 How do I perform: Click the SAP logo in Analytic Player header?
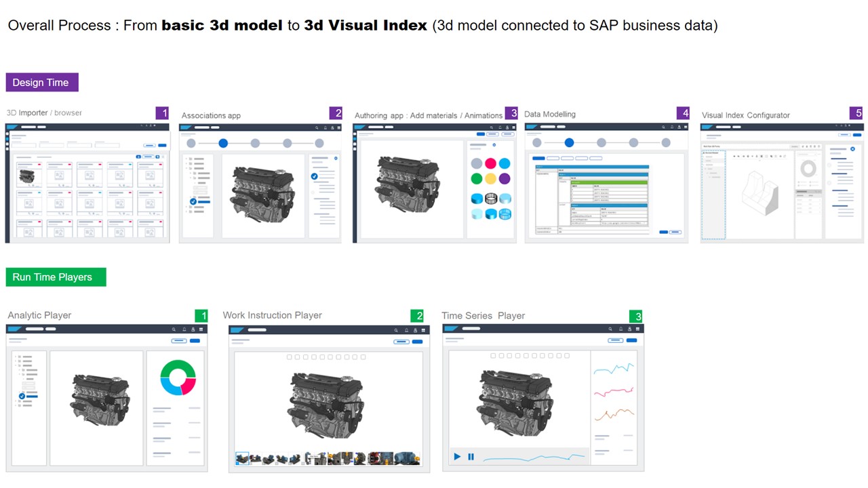coord(15,329)
